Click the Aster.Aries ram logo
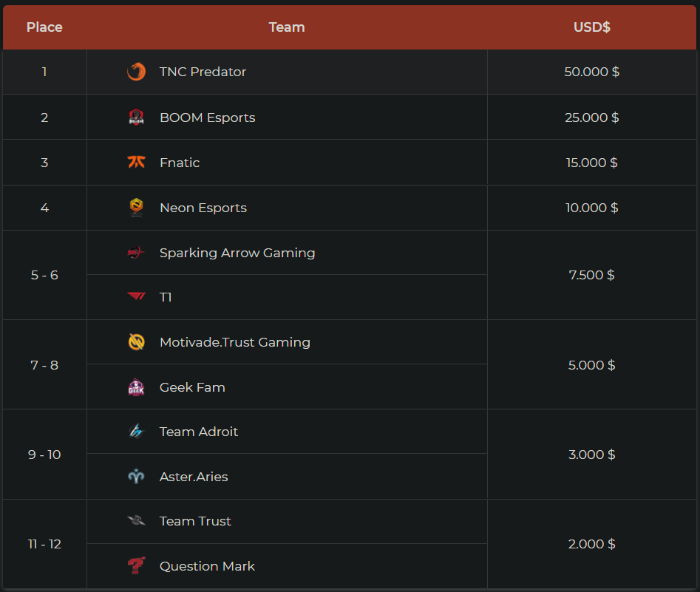 (x=136, y=477)
